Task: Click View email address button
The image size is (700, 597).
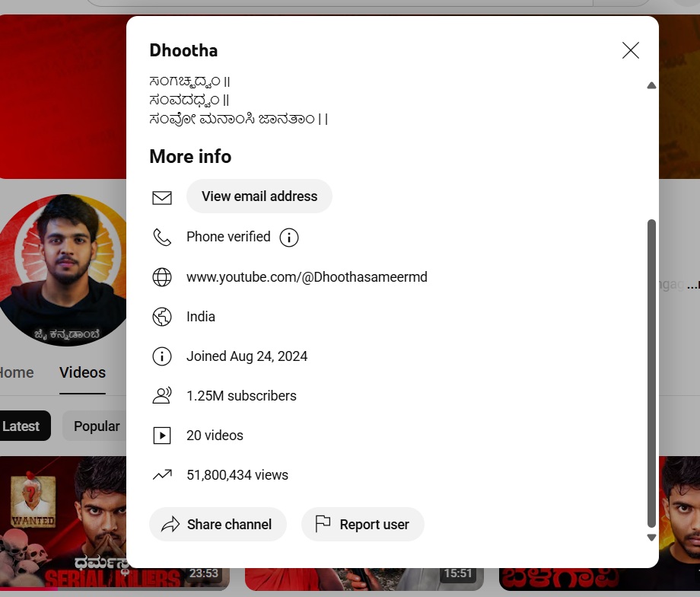Action: click(259, 196)
